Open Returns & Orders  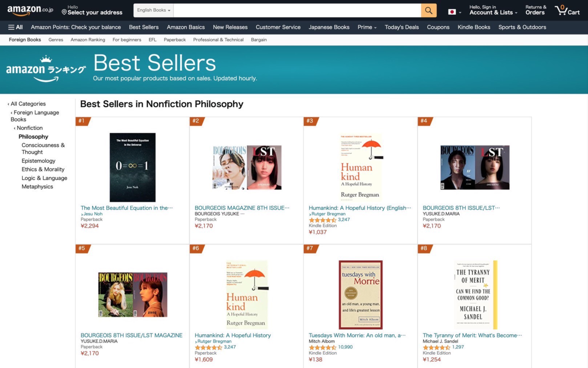[x=536, y=10]
